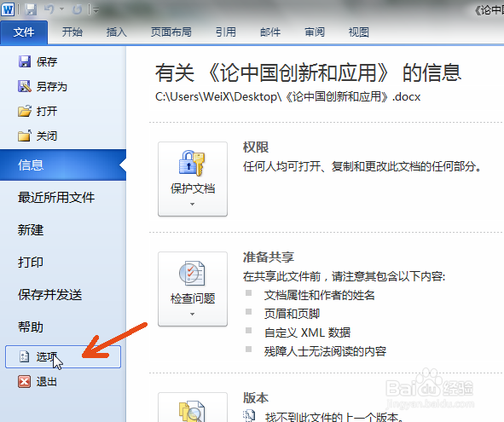Viewport: 504px width, 422px height.
Task: Click the Undo icon in quick access toolbar
Action: [x=49, y=9]
